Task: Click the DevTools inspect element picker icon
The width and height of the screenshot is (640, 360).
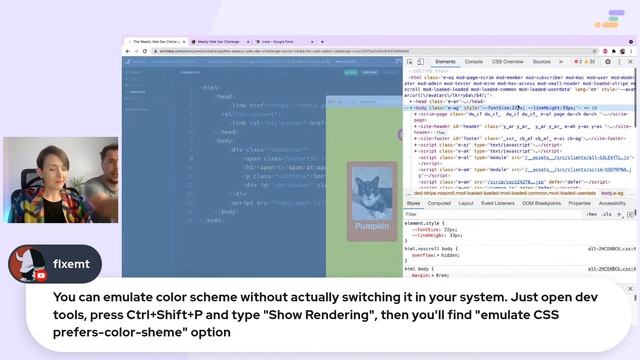Action: [410, 62]
